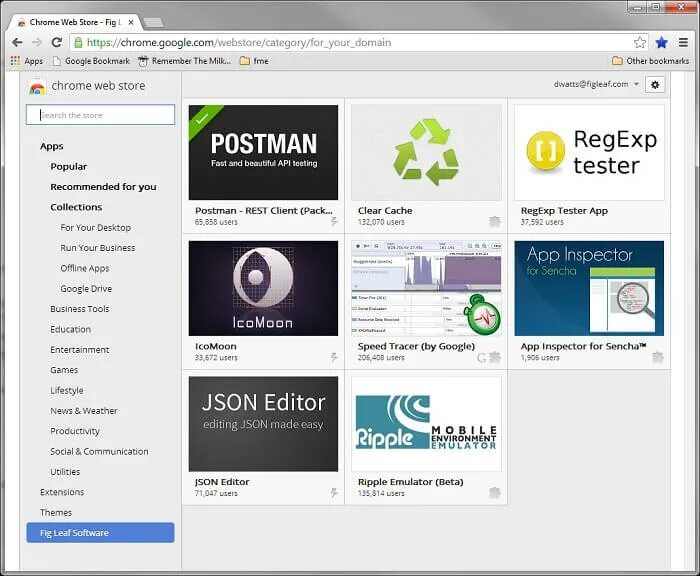Browse the Utilities category
The height and width of the screenshot is (576, 700).
[x=65, y=472]
